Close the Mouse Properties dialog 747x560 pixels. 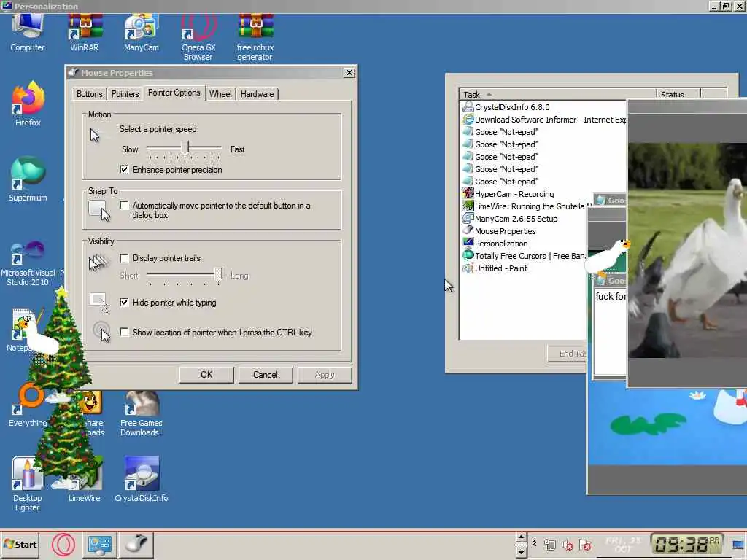coord(349,72)
